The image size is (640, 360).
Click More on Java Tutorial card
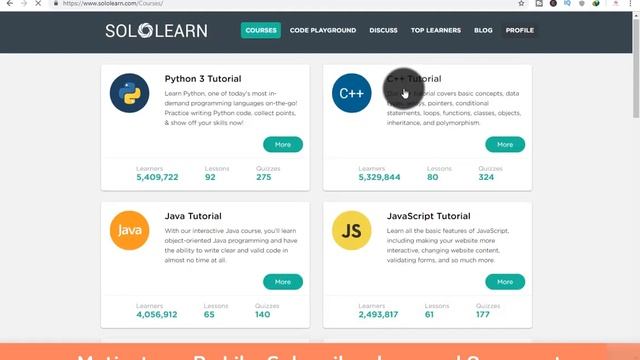[283, 282]
